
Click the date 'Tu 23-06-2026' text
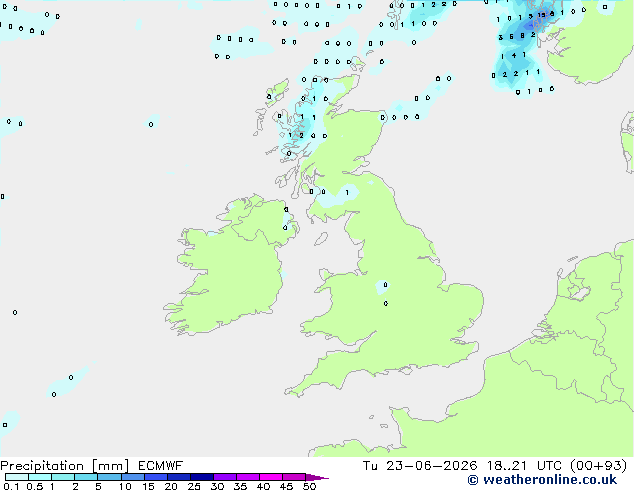click(420, 466)
